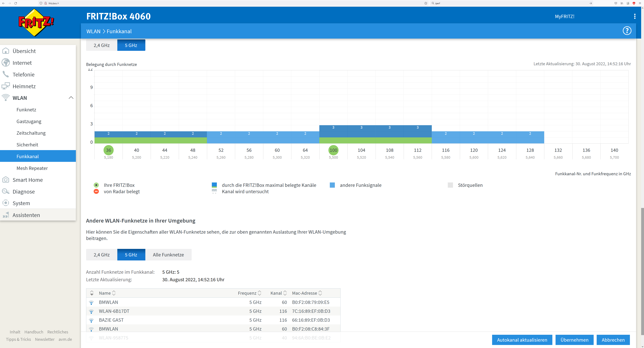Select the Alle Funknetze tab
The height and width of the screenshot is (348, 644).
(x=168, y=255)
